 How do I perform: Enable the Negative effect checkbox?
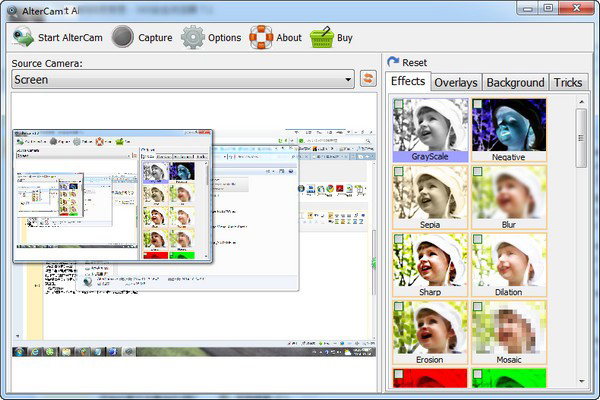click(x=477, y=104)
